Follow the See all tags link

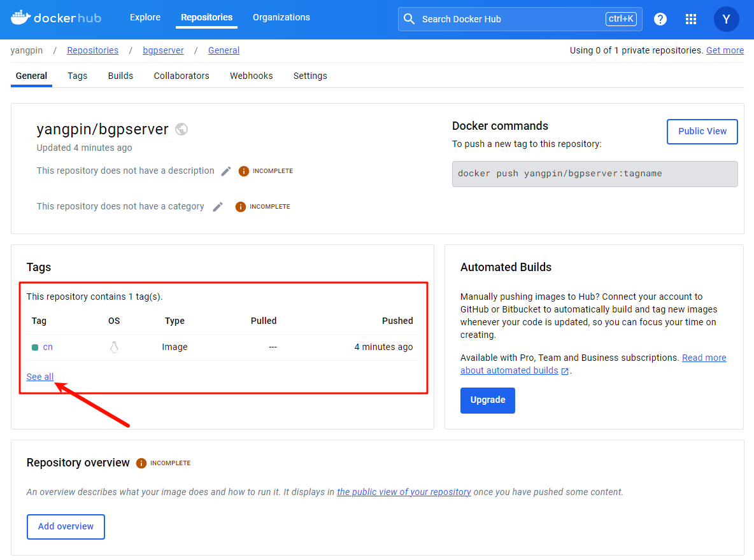[40, 377]
